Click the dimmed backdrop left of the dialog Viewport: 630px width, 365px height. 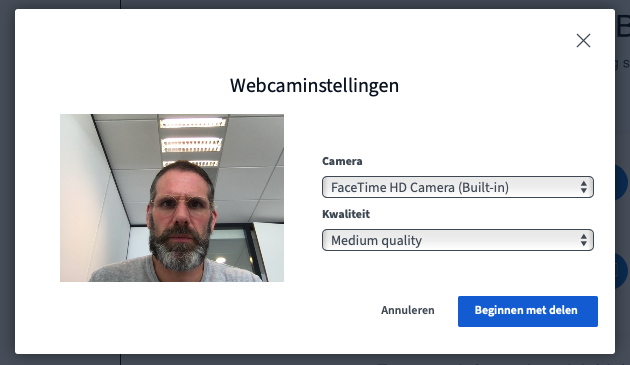7,182
